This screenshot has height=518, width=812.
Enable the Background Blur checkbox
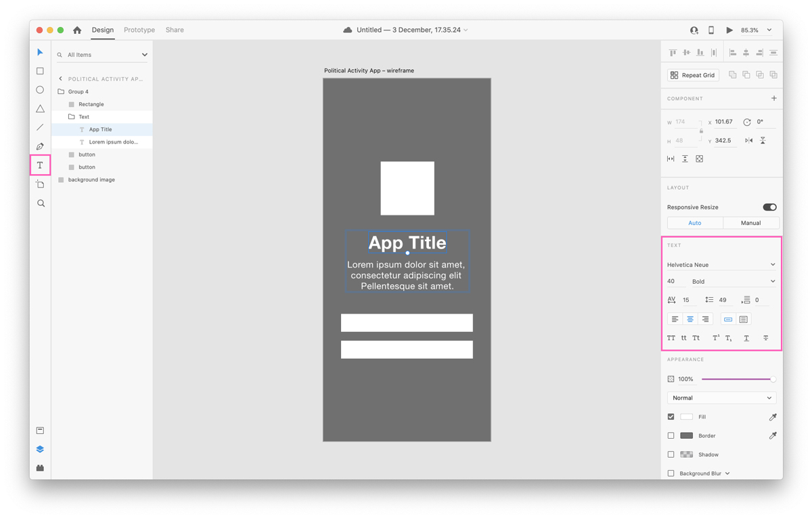click(x=671, y=474)
